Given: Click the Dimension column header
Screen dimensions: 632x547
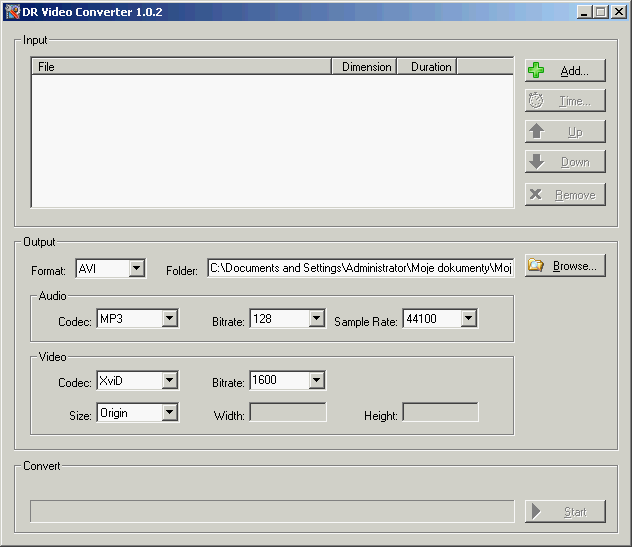Looking at the screenshot, I should pos(364,67).
